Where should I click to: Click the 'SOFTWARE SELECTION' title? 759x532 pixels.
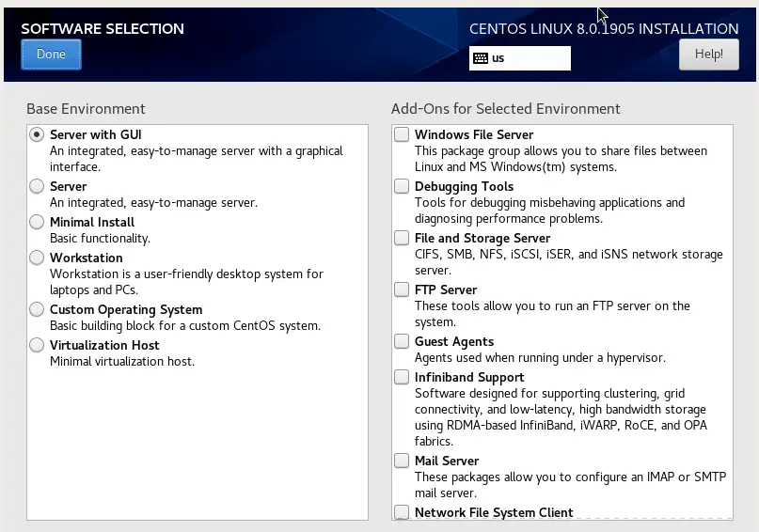click(x=103, y=29)
